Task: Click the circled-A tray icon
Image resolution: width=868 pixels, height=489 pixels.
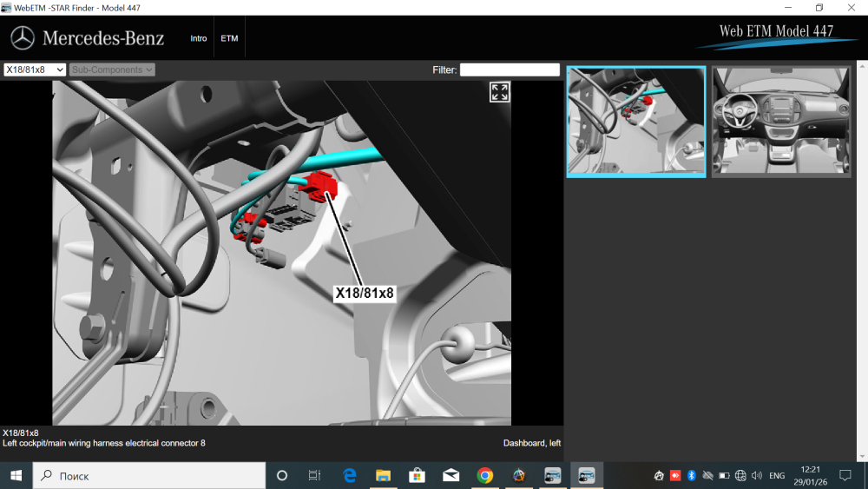Action: [659, 476]
